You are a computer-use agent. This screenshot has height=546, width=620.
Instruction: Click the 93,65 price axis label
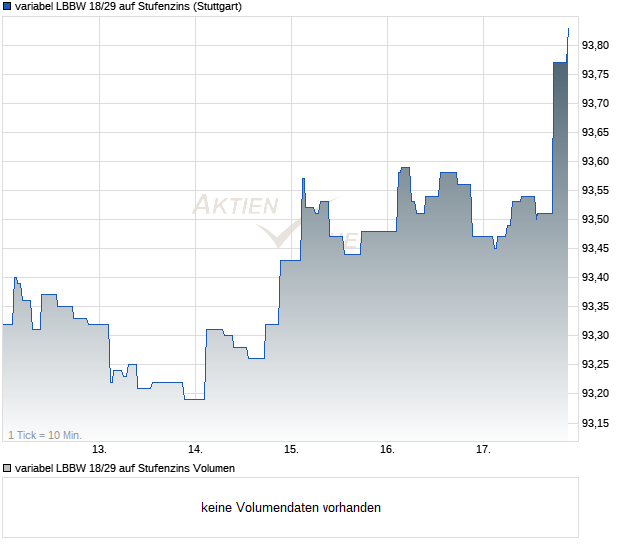[x=595, y=132]
